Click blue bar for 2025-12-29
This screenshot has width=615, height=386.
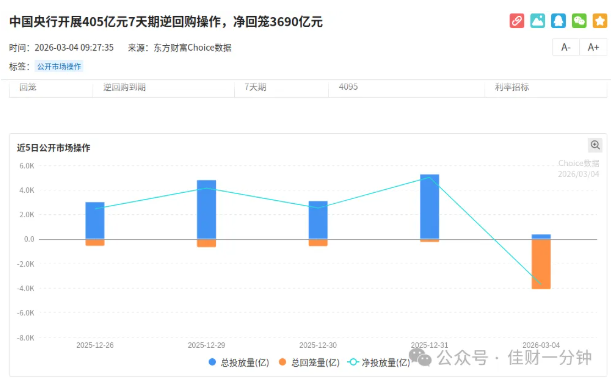[206, 209]
